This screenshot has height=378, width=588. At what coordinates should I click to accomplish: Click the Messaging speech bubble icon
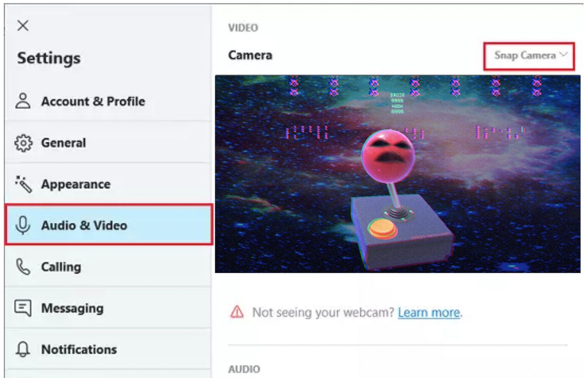22,308
